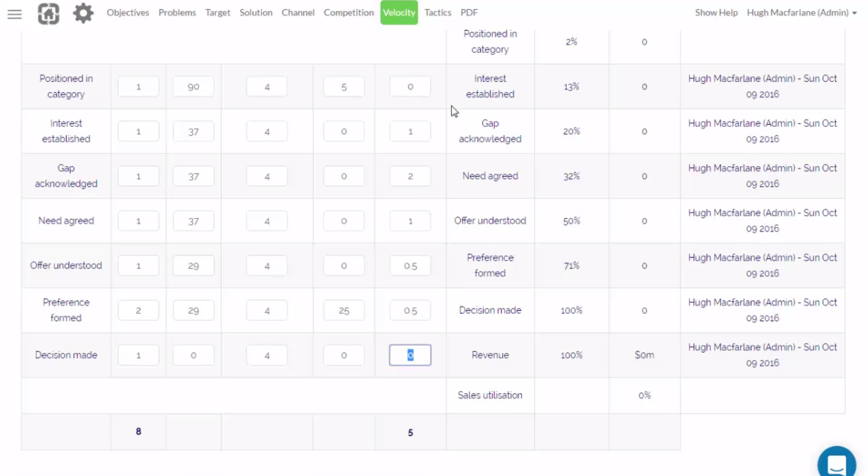Open the PDF menu item
The height and width of the screenshot is (476, 868).
click(x=469, y=13)
